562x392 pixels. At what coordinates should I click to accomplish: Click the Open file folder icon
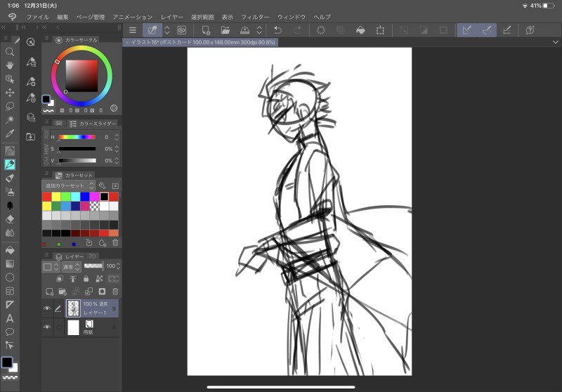[226, 30]
